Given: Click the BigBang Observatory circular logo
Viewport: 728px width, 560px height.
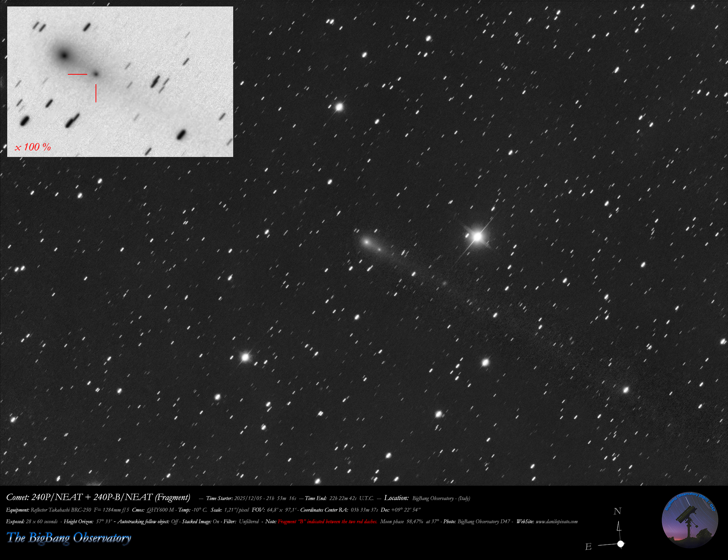Looking at the screenshot, I should 690,520.
